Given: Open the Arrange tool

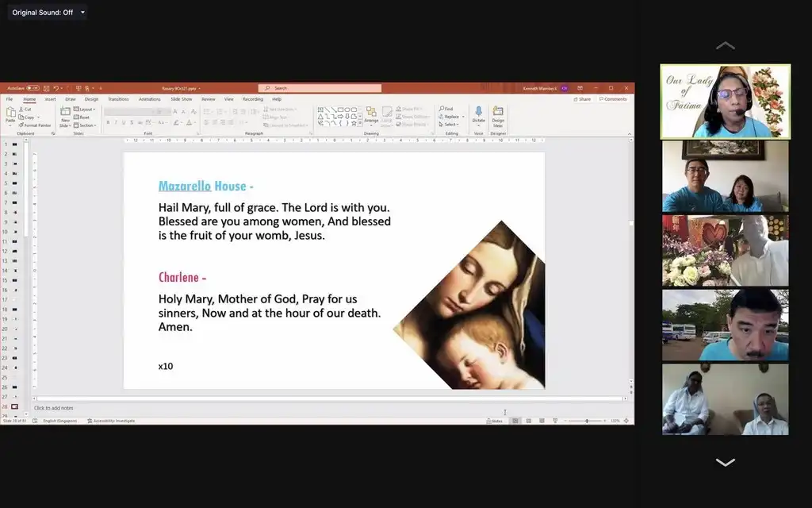Looking at the screenshot, I should click(x=371, y=116).
